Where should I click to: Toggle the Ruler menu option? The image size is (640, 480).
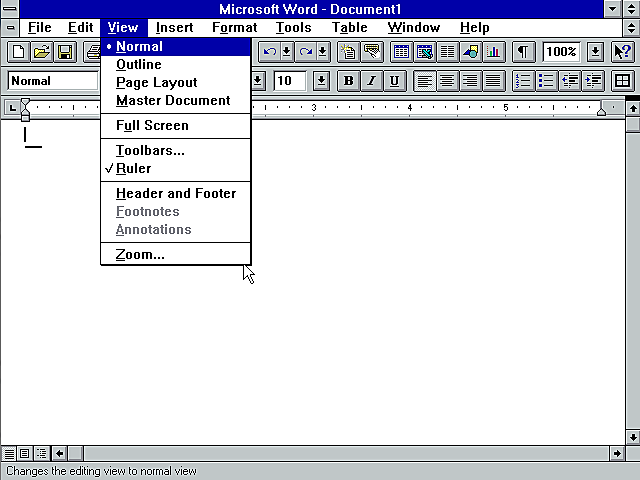[176, 169]
